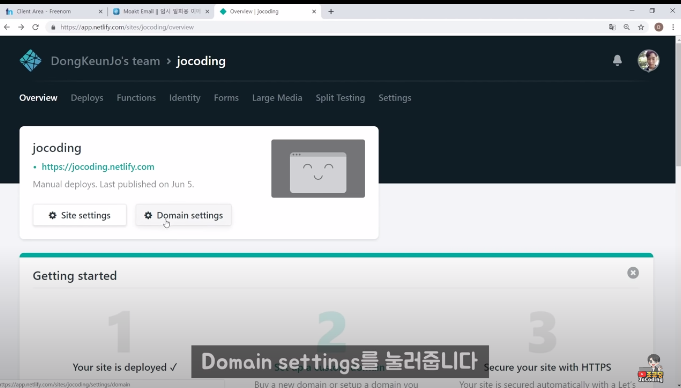Open the Large Media section
Image resolution: width=681 pixels, height=388 pixels.
pos(277,98)
